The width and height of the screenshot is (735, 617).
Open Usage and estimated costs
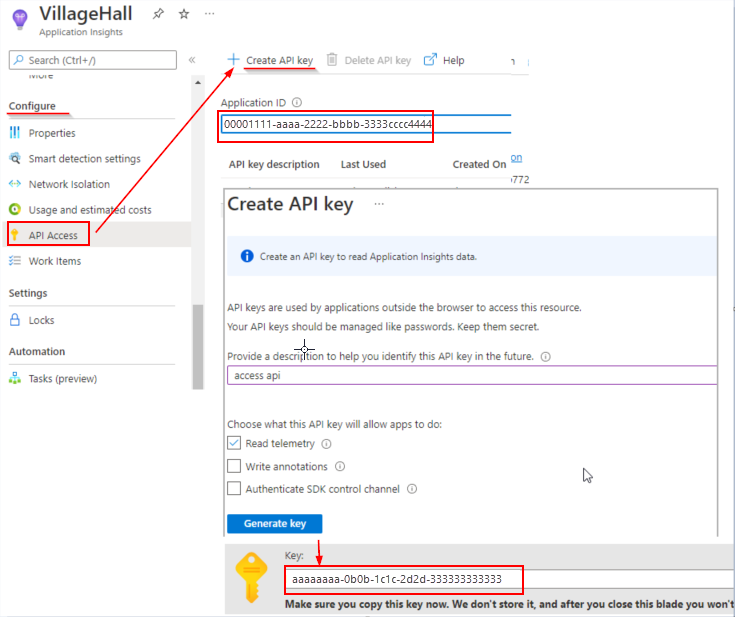(90, 210)
